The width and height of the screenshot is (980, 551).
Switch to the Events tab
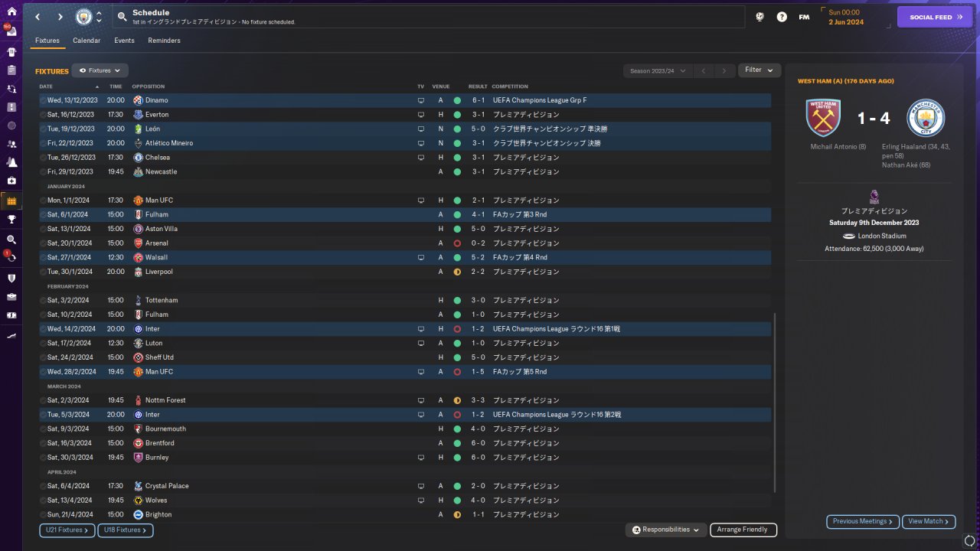(x=124, y=41)
